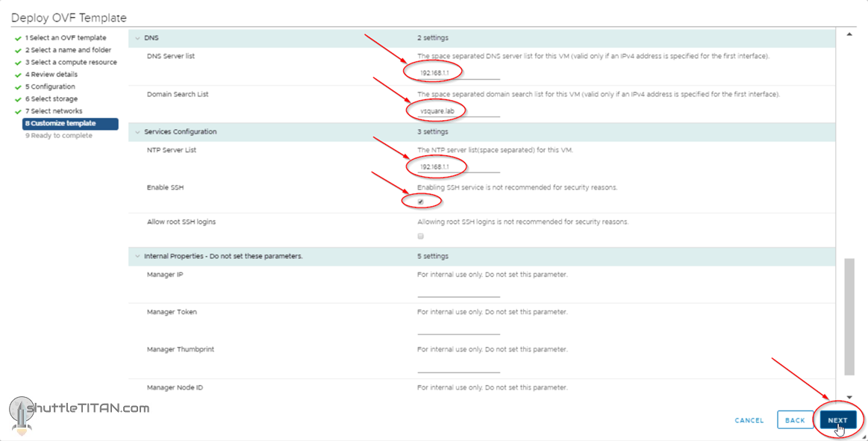Cancel the OVF deployment wizard
868x441 pixels.
click(749, 420)
